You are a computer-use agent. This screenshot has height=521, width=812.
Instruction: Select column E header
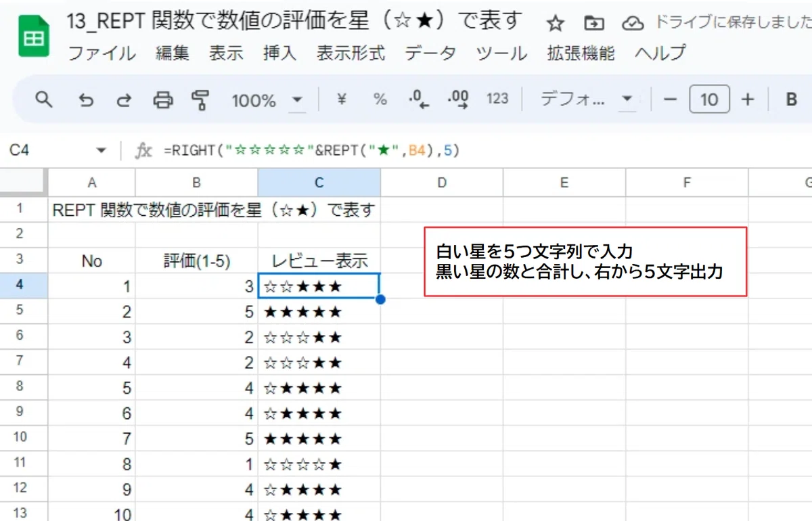[564, 183]
